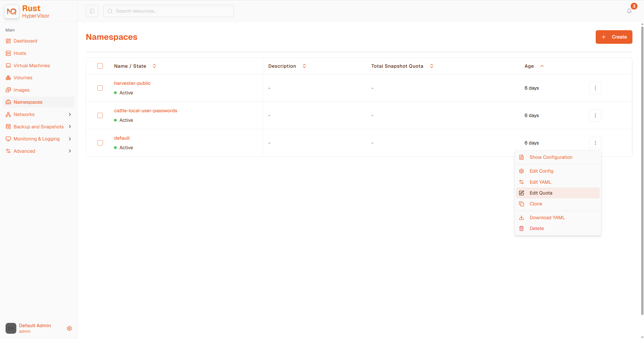The width and height of the screenshot is (644, 339).
Task: Click the Edit Config gear icon
Action: tap(521, 171)
